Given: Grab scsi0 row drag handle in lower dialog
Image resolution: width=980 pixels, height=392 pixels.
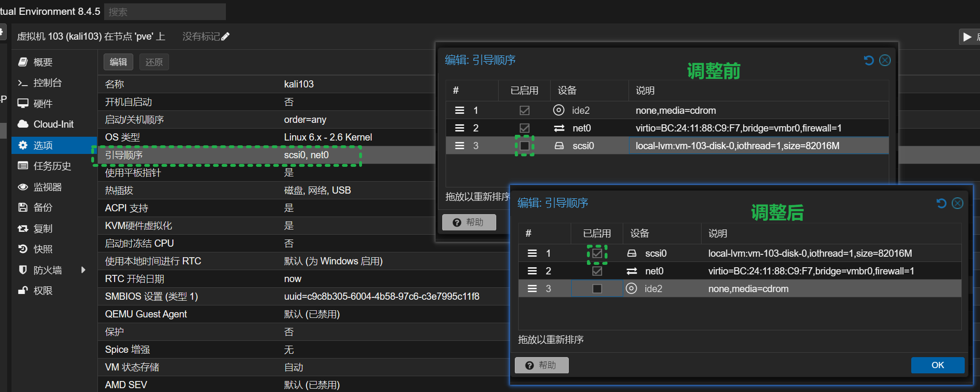Looking at the screenshot, I should click(x=532, y=253).
